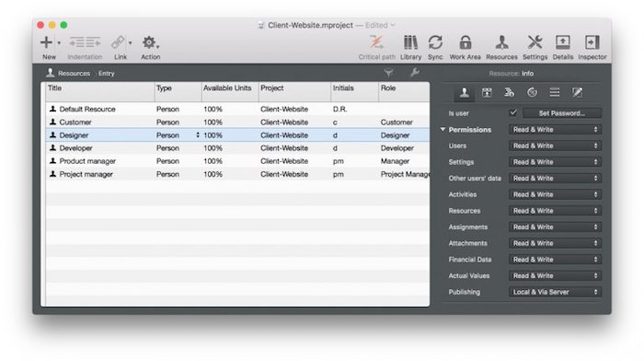The image size is (644, 361).
Task: Click the Client-Website.mproject window title
Action: [310, 25]
